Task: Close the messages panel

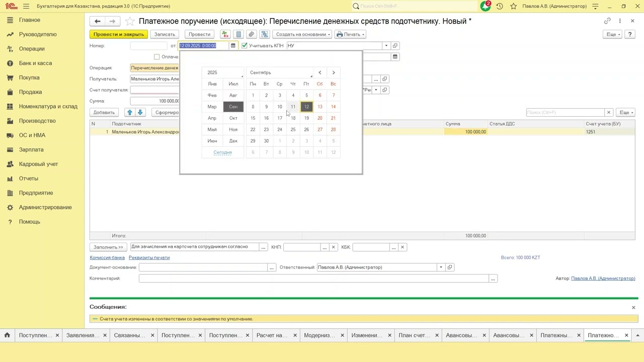Action: [633, 307]
